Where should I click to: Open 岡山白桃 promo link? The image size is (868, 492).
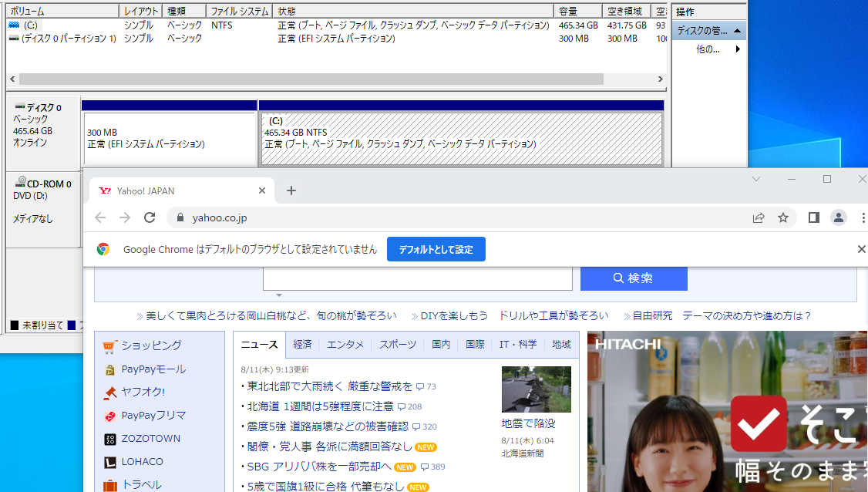pyautogui.click(x=271, y=316)
